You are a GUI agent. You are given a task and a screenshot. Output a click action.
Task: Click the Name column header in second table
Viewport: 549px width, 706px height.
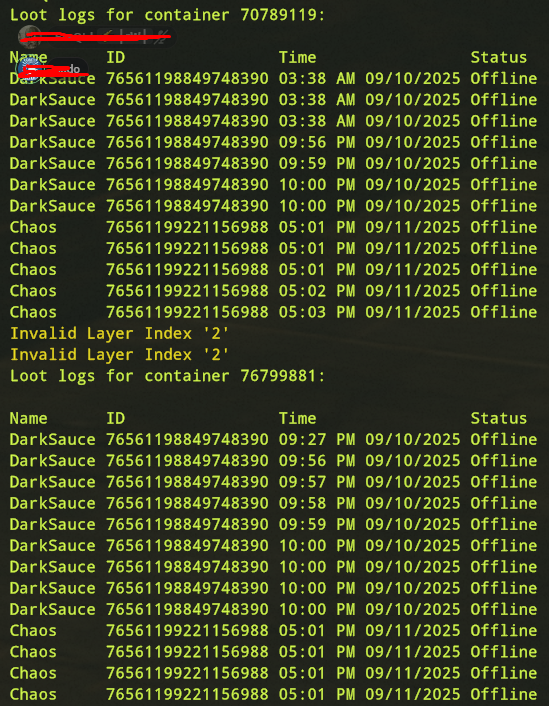pyautogui.click(x=28, y=418)
